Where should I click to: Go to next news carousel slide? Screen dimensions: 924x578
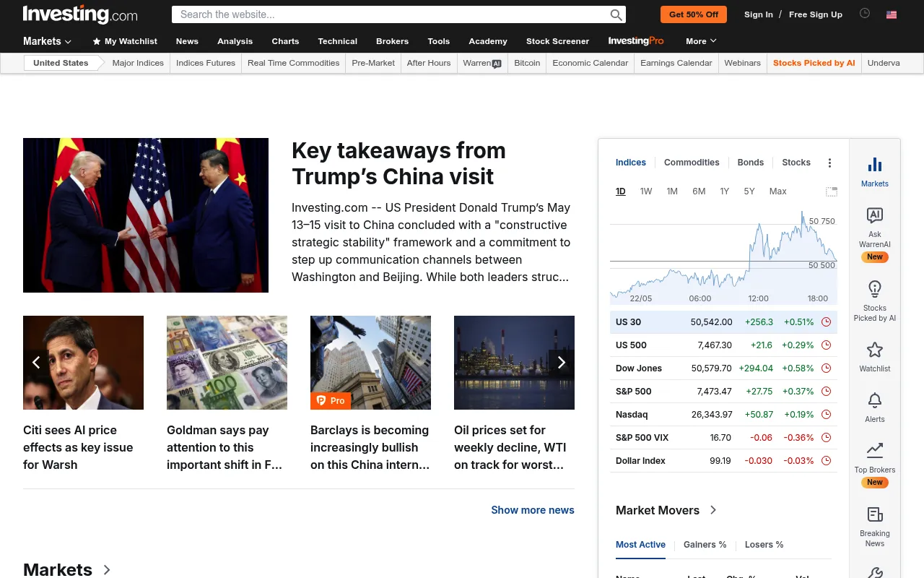pyautogui.click(x=562, y=363)
